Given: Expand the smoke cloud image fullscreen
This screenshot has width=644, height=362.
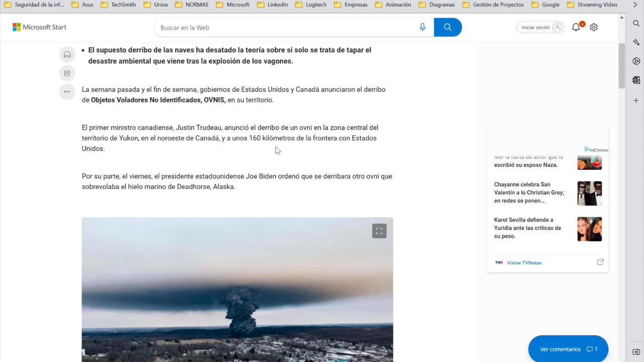Looking at the screenshot, I should [x=379, y=231].
